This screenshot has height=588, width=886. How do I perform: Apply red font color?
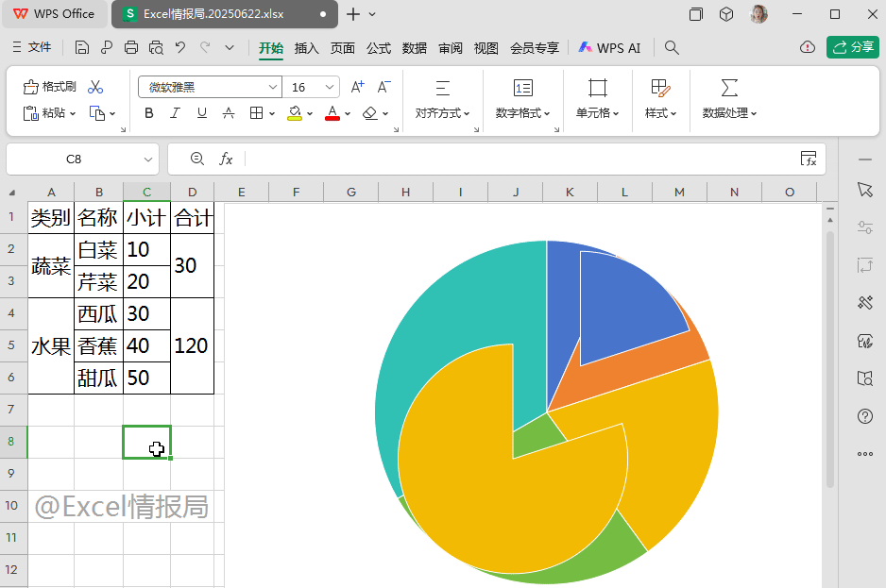(332, 113)
